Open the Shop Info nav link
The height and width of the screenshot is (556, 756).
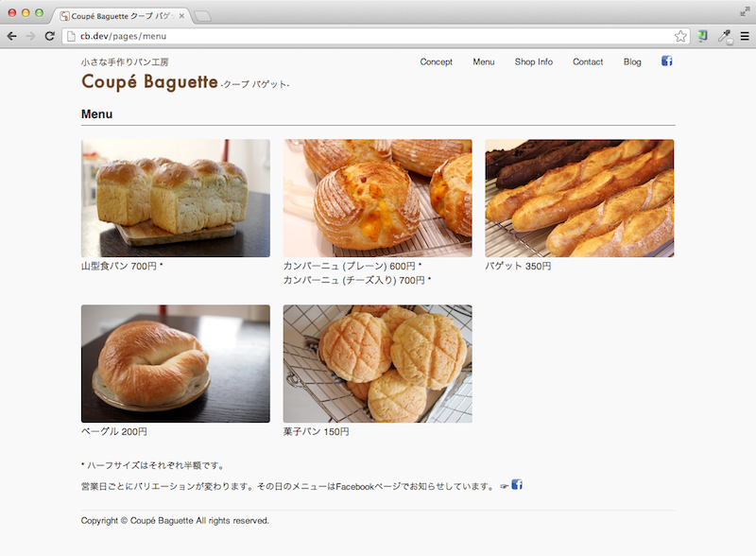tap(533, 61)
